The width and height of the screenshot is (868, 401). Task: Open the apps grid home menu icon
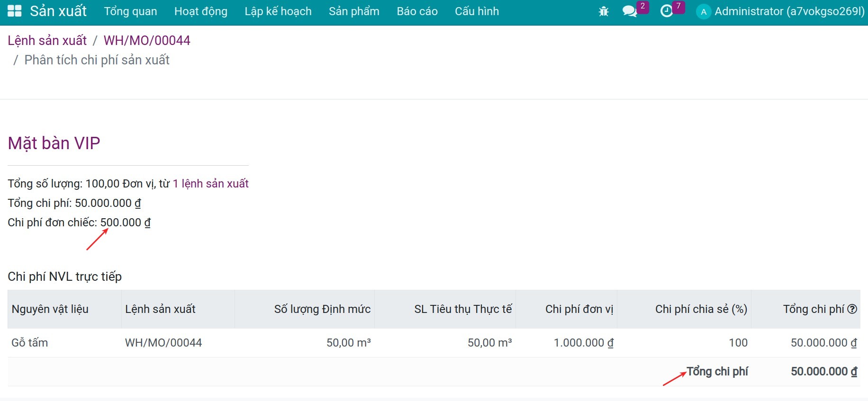click(15, 11)
